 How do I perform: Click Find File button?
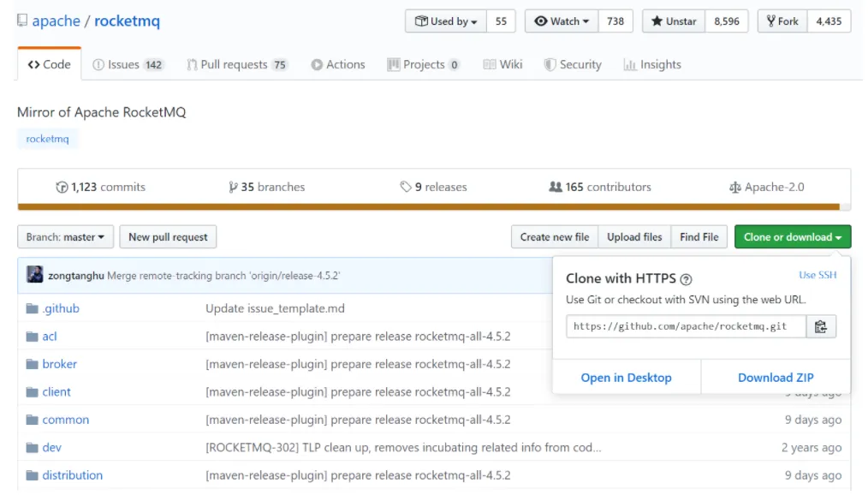coord(699,237)
